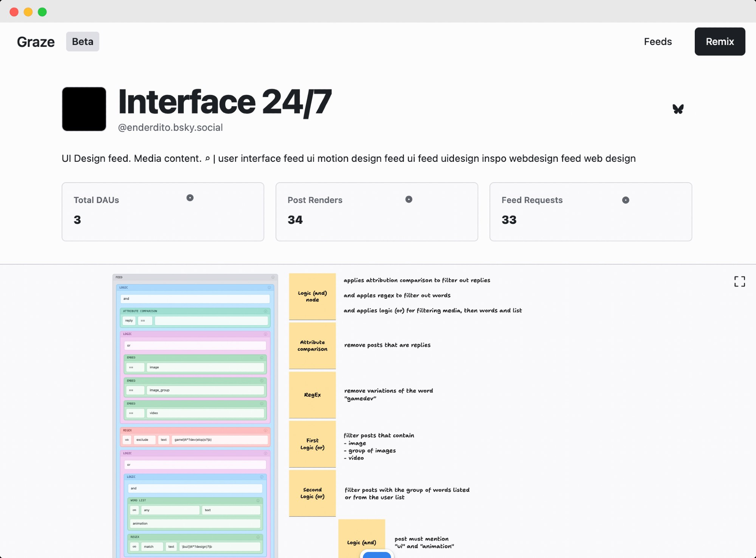
Task: Open the '==' operator beside 'video' embed
Action: click(x=135, y=413)
